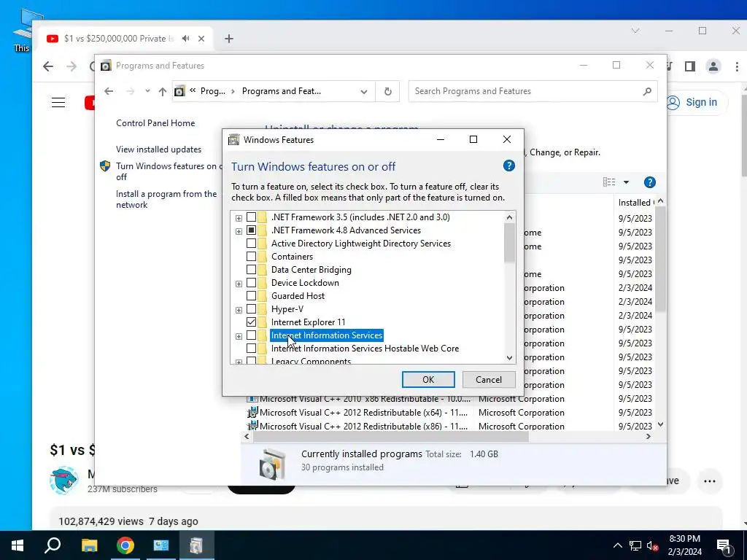Expand .NET Framework 3.5 tree node
This screenshot has height=560, width=747.
[239, 218]
